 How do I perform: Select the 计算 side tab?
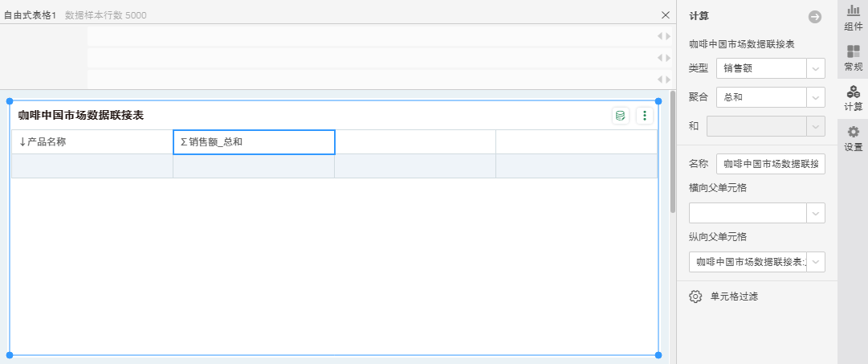click(x=853, y=98)
